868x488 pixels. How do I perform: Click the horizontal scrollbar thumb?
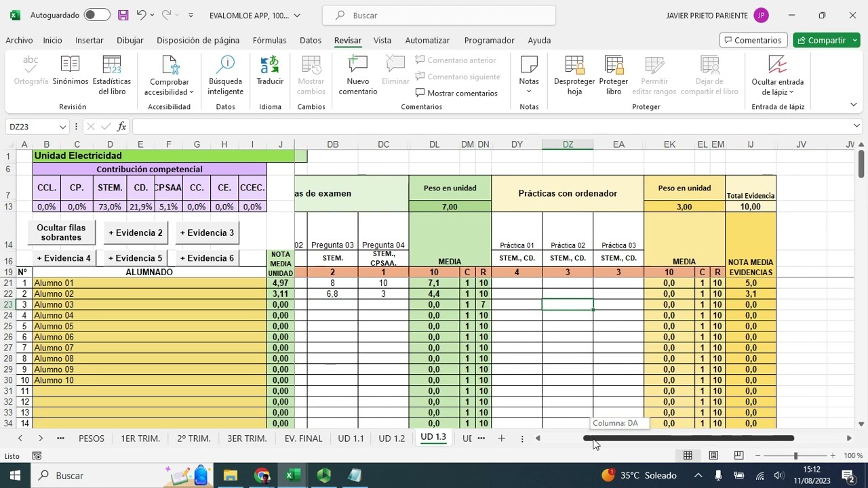688,439
